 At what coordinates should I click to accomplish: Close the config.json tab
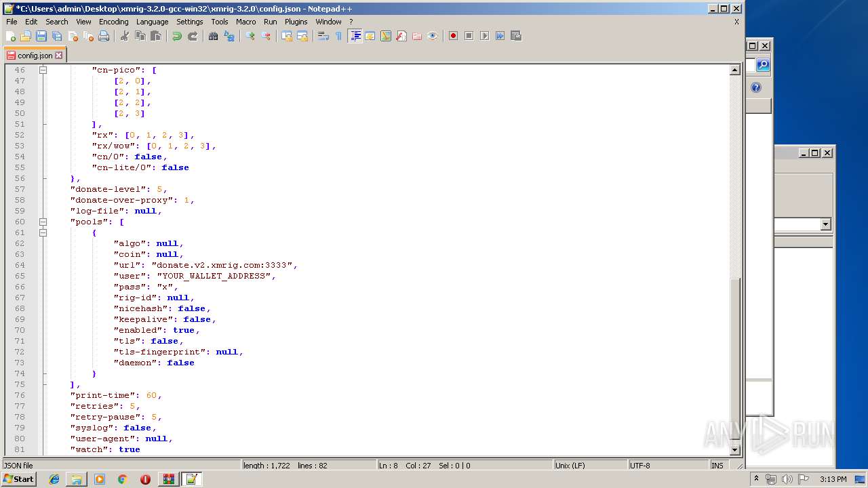59,56
